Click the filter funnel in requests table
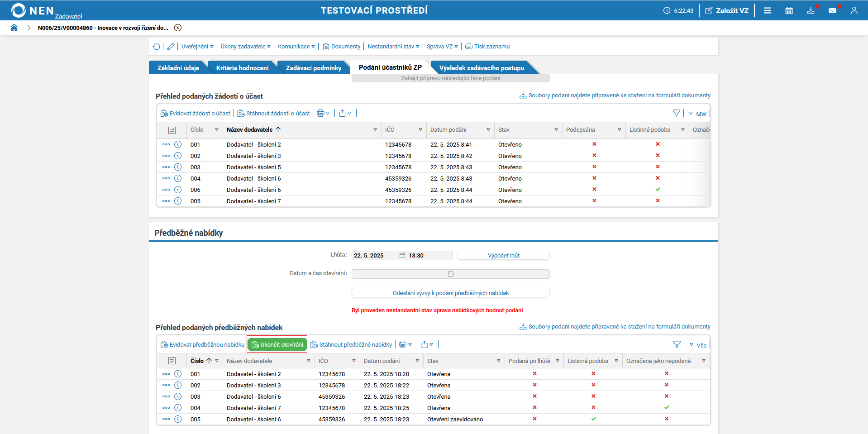Screen dimensions: 868x434 pos(677,113)
